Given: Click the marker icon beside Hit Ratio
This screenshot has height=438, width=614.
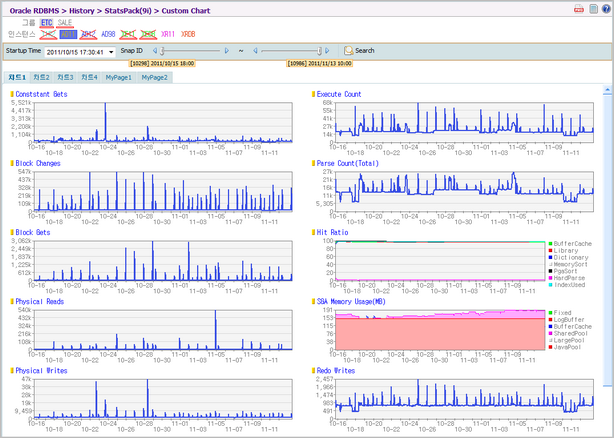Looking at the screenshot, I should coord(313,232).
